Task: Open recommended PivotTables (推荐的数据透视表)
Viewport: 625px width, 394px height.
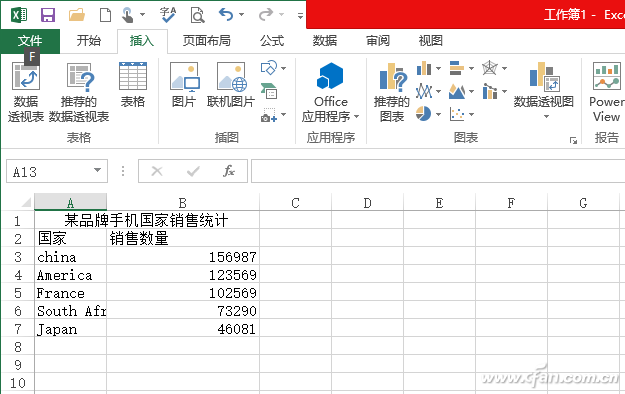Action: coord(79,92)
